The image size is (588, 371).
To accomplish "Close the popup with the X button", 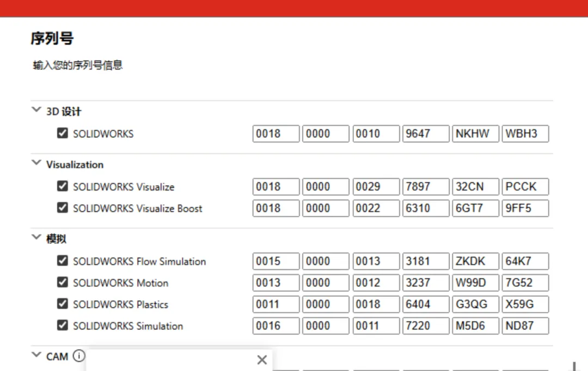I will (262, 360).
